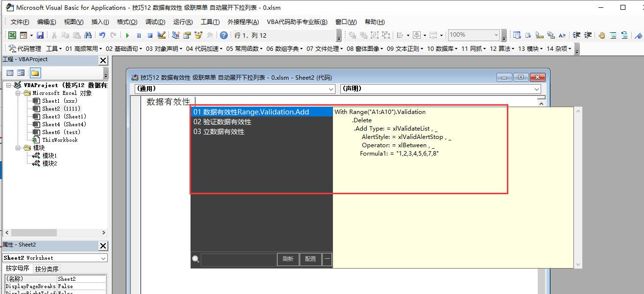Toggle Folders icon in project panel
The image size is (644, 294).
(x=35, y=73)
